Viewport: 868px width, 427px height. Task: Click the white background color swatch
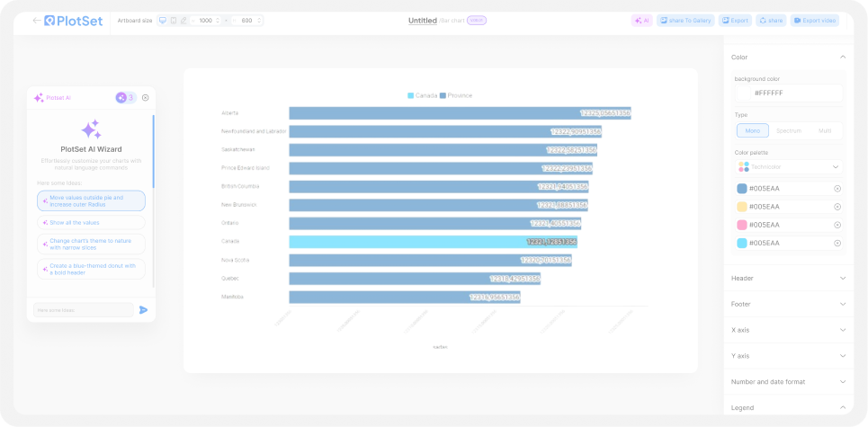[743, 93]
